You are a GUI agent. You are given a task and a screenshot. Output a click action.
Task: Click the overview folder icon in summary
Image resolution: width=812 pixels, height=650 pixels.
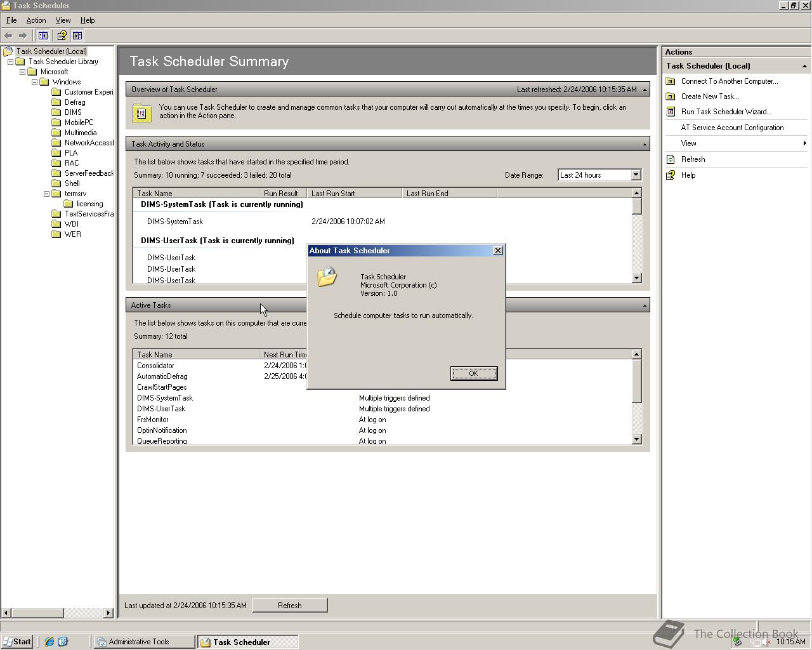[141, 113]
